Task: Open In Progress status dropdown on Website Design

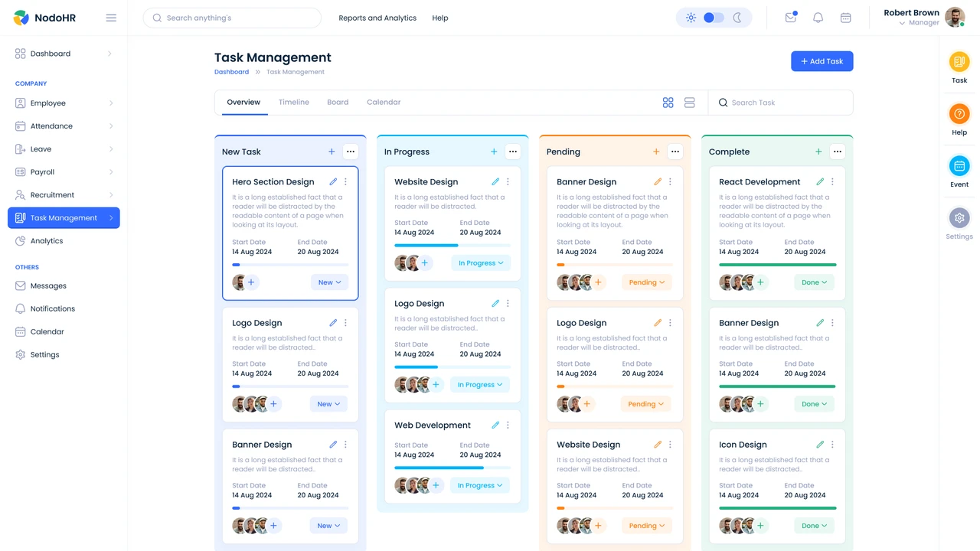Action: click(x=481, y=263)
